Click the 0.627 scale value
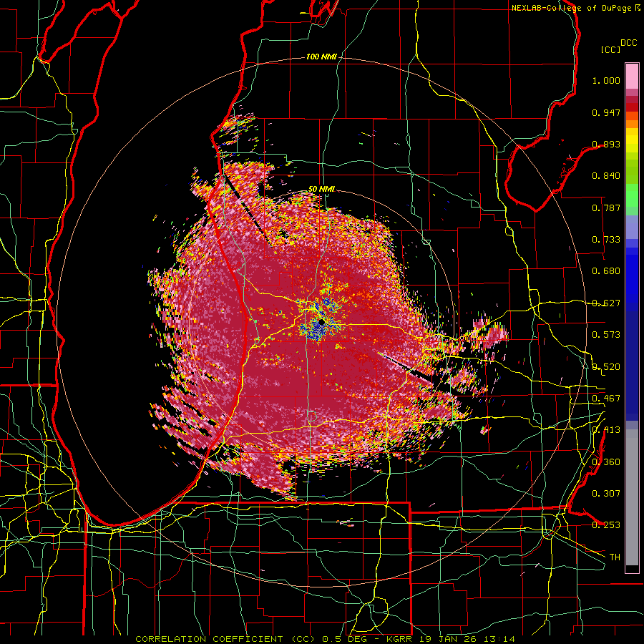 (x=606, y=303)
